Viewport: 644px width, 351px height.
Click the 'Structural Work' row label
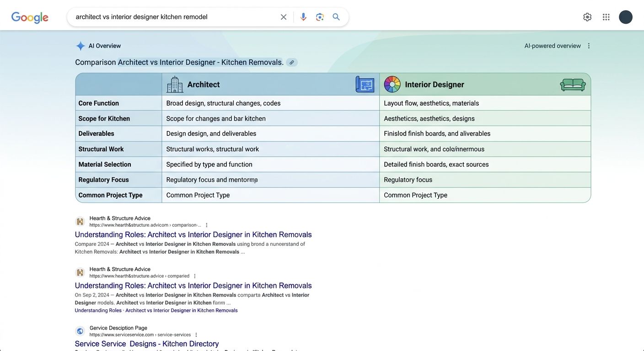101,149
